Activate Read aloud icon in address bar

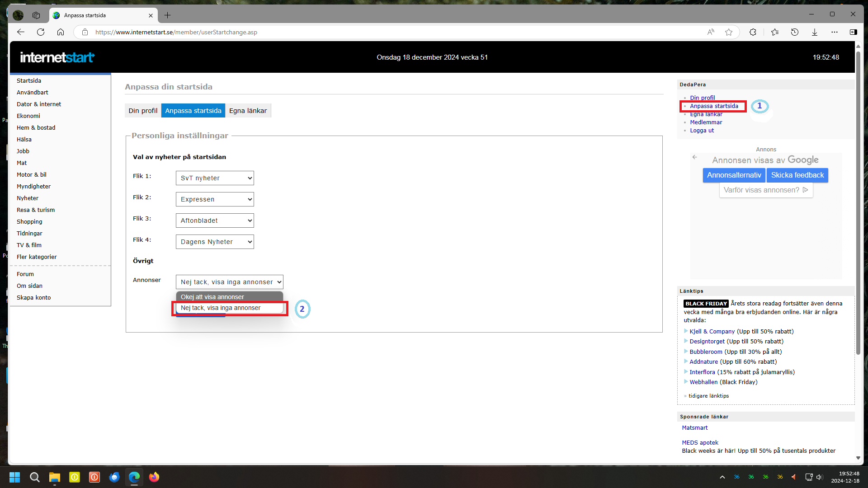click(711, 32)
